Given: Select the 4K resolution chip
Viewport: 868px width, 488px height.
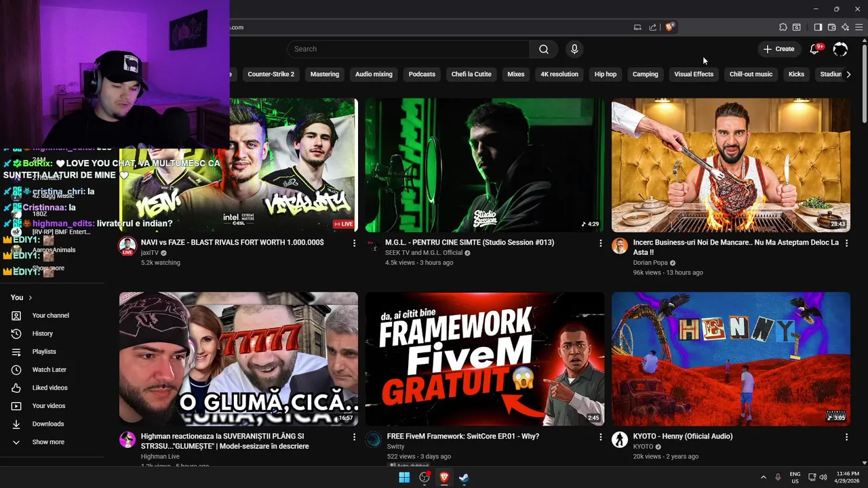Looking at the screenshot, I should point(559,74).
